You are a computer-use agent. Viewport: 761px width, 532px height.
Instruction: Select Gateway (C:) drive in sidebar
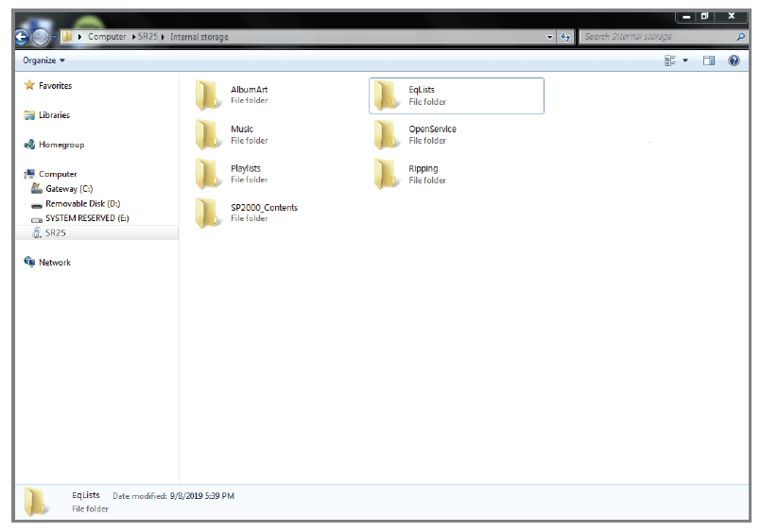pos(68,189)
